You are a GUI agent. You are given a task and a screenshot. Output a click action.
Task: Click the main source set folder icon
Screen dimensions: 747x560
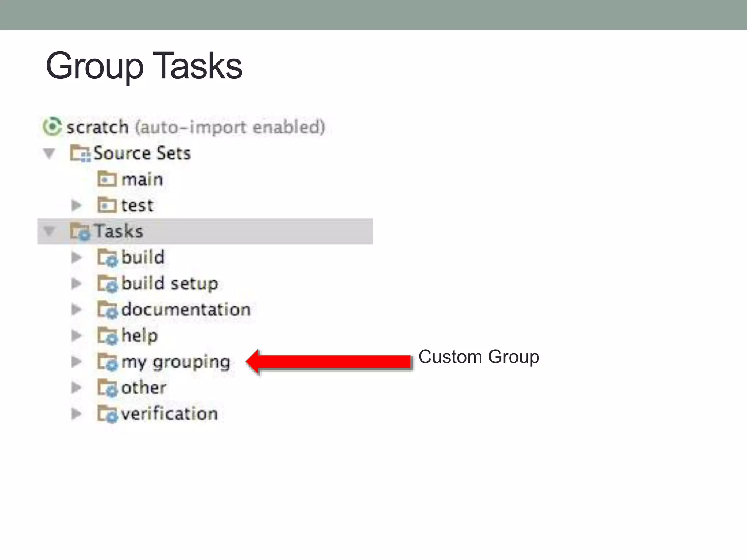click(107, 179)
